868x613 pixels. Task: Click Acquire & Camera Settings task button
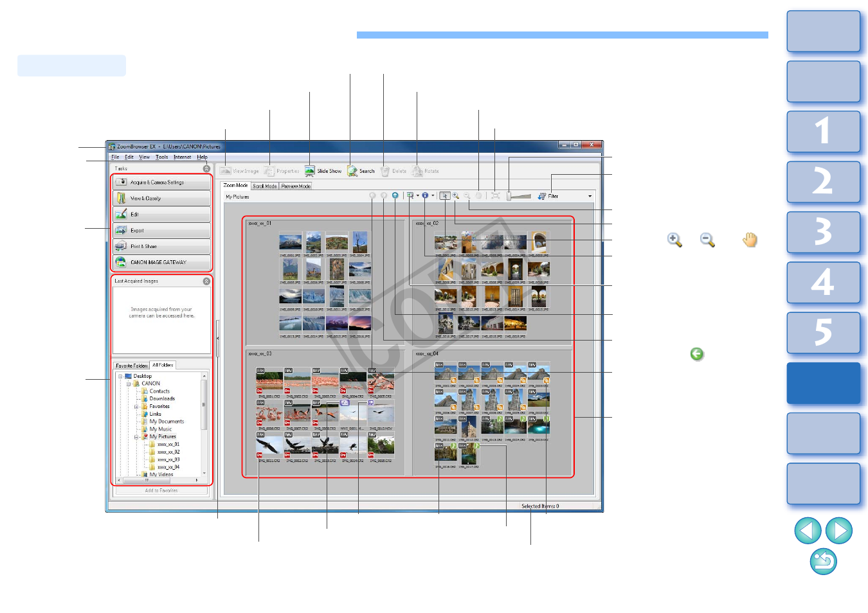point(161,182)
